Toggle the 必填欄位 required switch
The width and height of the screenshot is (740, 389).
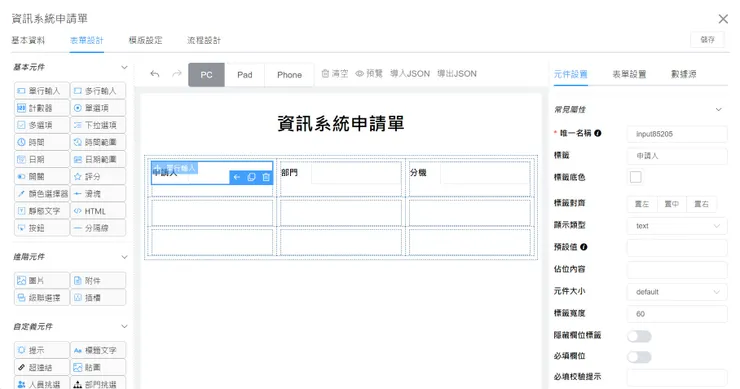pyautogui.click(x=639, y=357)
